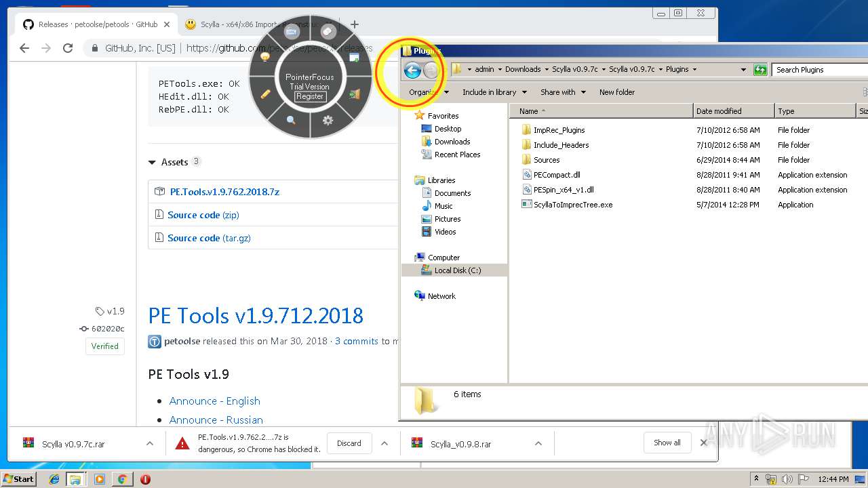Launch Internet Explorer from taskbar
Viewport: 868px width, 488px height.
click(54, 479)
